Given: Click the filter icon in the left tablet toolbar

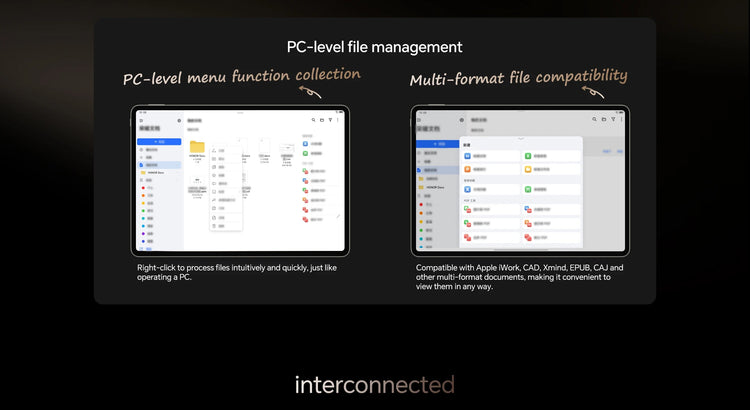Looking at the screenshot, I should pos(330,120).
